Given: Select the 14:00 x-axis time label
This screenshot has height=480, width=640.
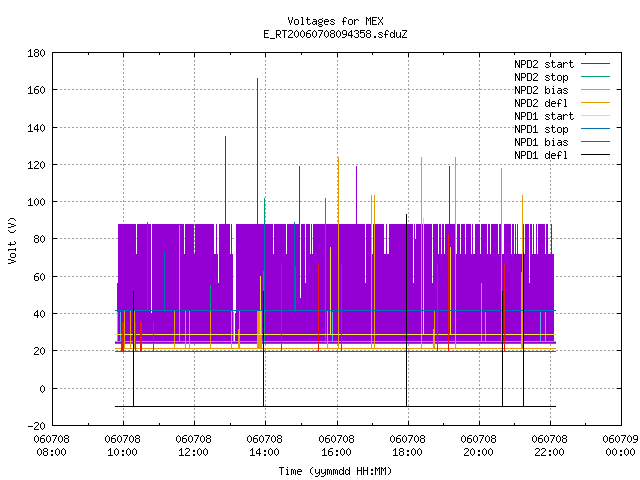Looking at the screenshot, I should [x=264, y=452].
